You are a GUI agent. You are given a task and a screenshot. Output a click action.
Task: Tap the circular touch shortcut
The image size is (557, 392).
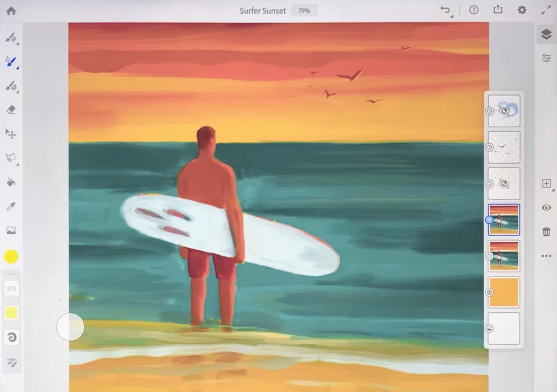pos(70,327)
